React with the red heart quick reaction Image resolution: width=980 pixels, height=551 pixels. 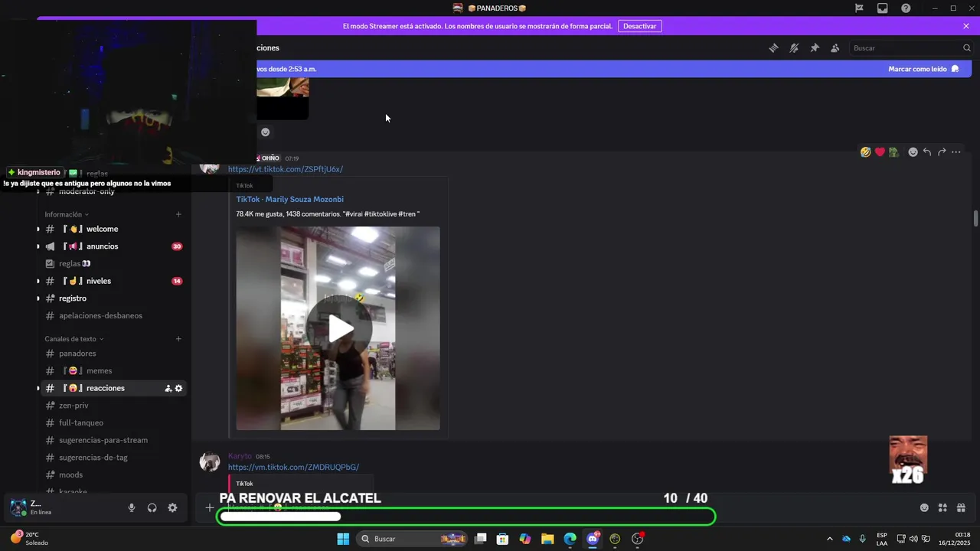pyautogui.click(x=880, y=152)
